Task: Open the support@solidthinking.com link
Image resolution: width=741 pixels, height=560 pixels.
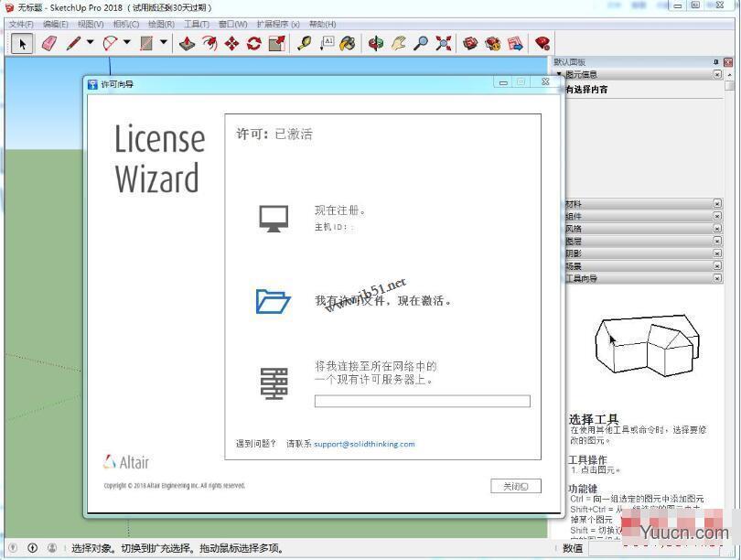Action: [x=364, y=444]
